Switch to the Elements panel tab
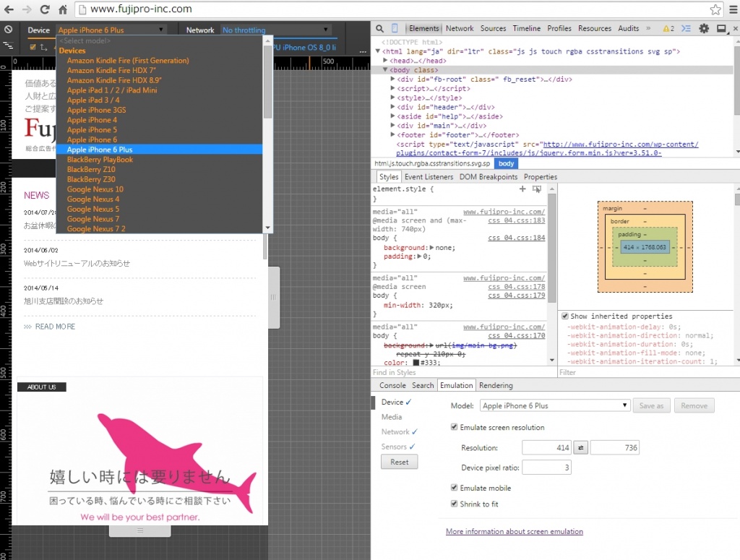This screenshot has width=740, height=560. [x=423, y=28]
